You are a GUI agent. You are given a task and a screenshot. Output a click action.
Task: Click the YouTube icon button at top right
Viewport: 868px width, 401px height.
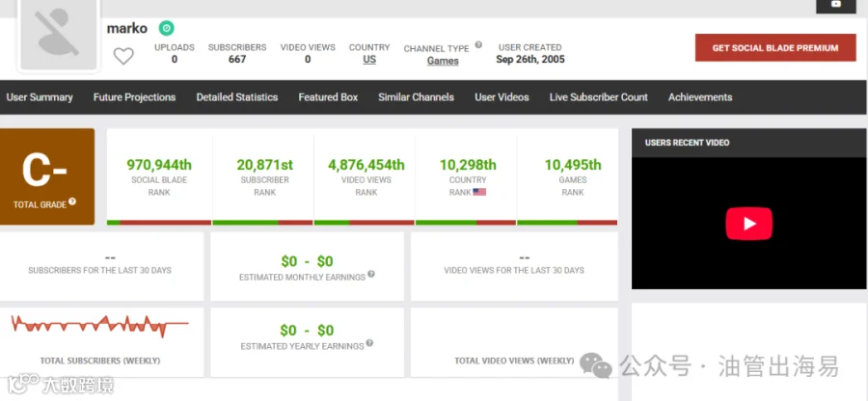(x=836, y=5)
